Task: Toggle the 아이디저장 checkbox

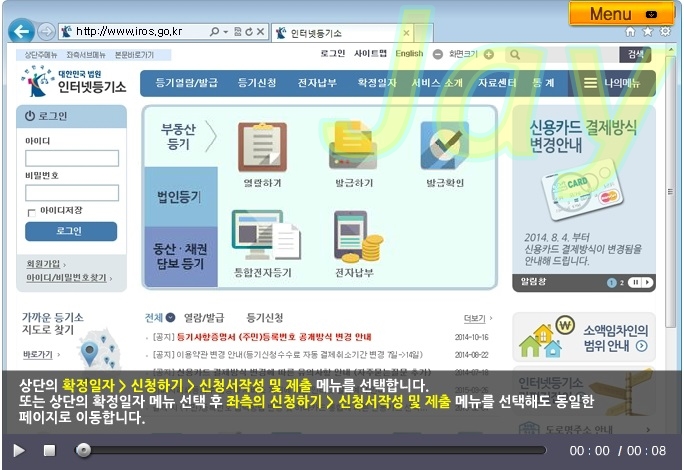Action: coord(31,213)
